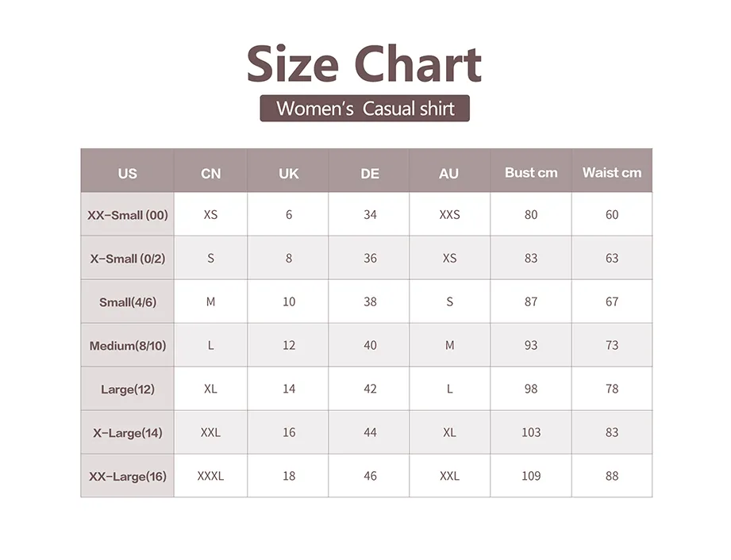The height and width of the screenshot is (560, 731).
Task: Select the Large(12) row label
Action: (x=127, y=389)
